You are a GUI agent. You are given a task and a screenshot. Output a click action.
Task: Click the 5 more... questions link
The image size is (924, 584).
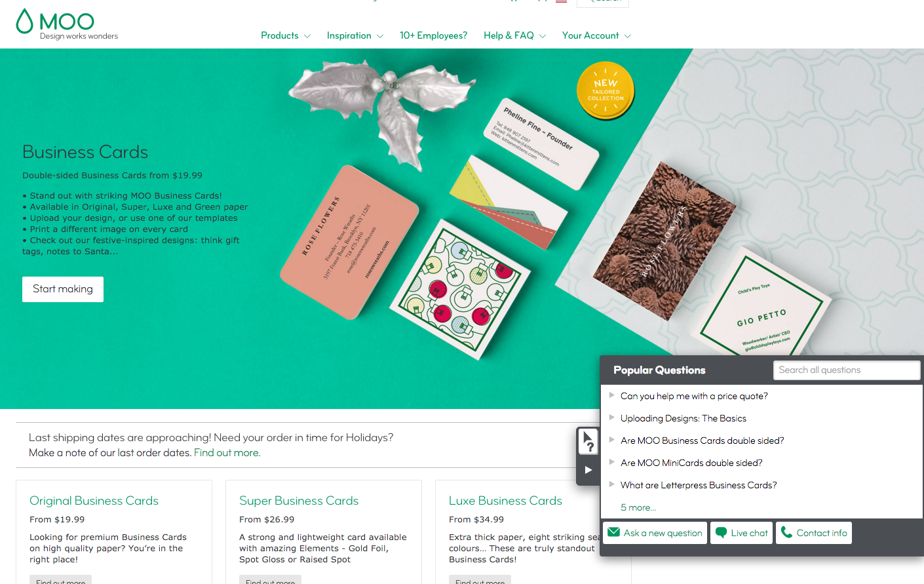(638, 507)
